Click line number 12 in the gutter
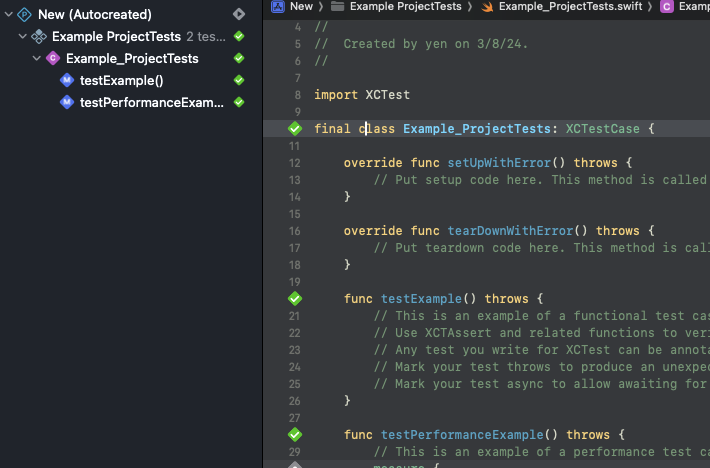Viewport: 710px width, 468px height. (x=295, y=163)
